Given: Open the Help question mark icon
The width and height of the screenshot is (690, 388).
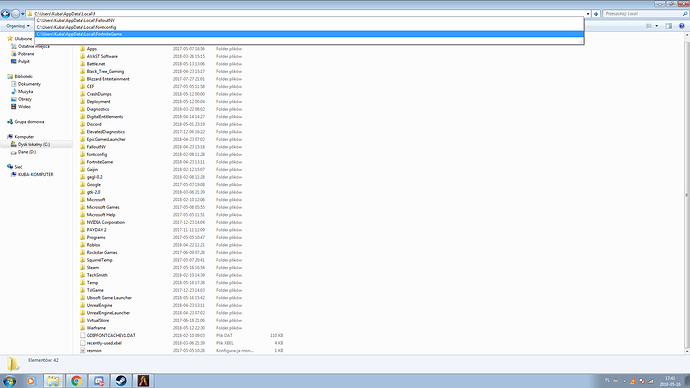Looking at the screenshot, I should (x=682, y=26).
